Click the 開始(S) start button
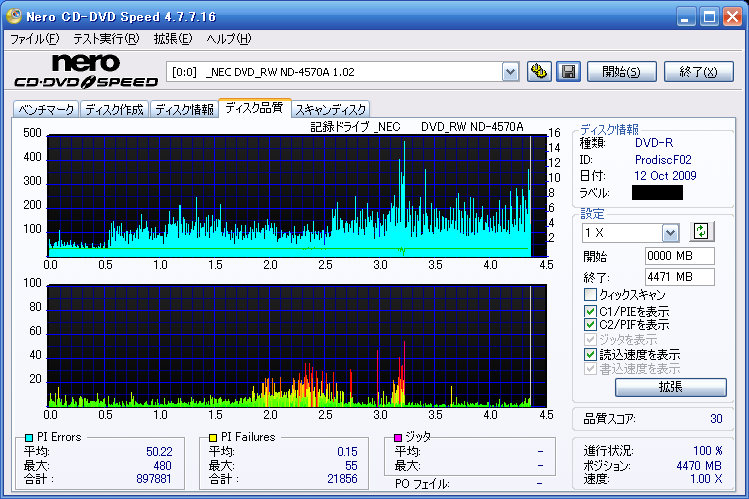Image resolution: width=749 pixels, height=499 pixels. [x=621, y=72]
